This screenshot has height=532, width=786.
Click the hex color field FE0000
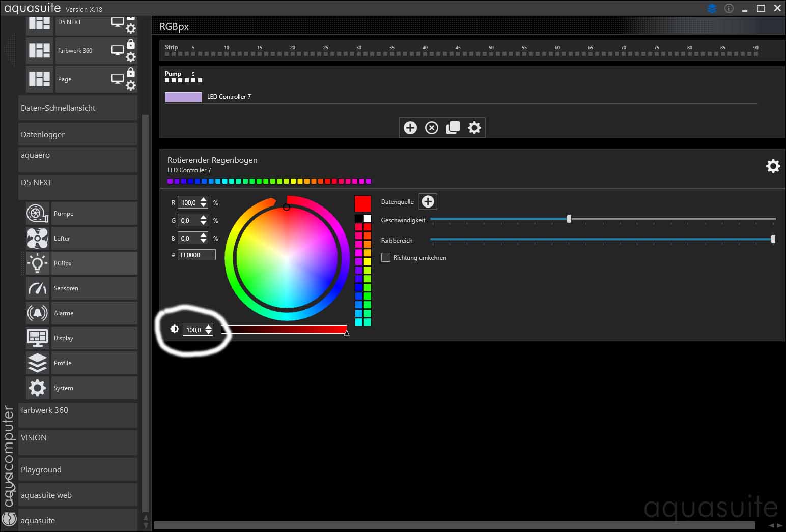[196, 255]
